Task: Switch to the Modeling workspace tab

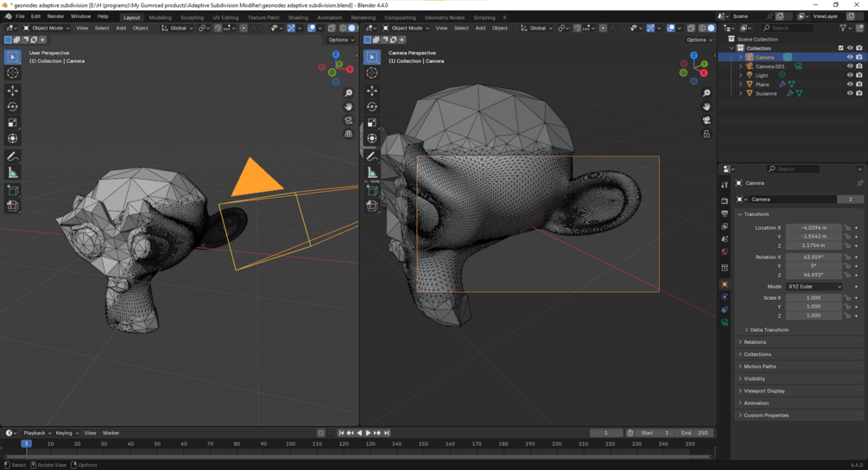Action: 160,17
